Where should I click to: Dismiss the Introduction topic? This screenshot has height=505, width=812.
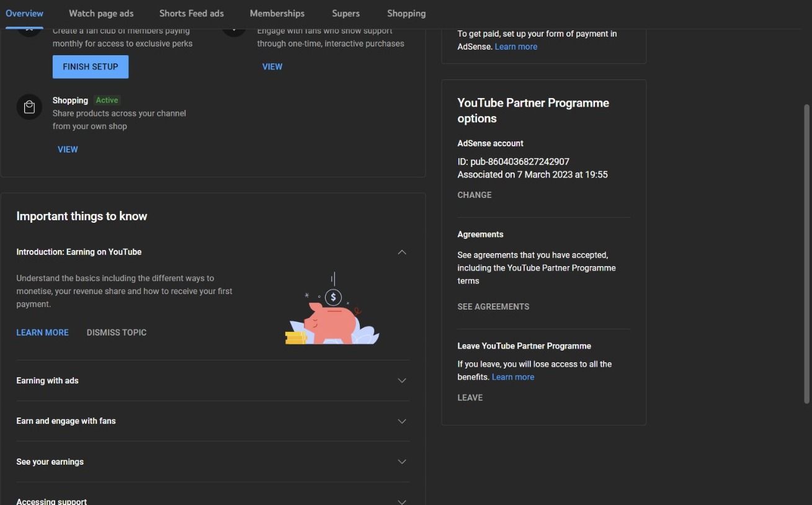[117, 333]
